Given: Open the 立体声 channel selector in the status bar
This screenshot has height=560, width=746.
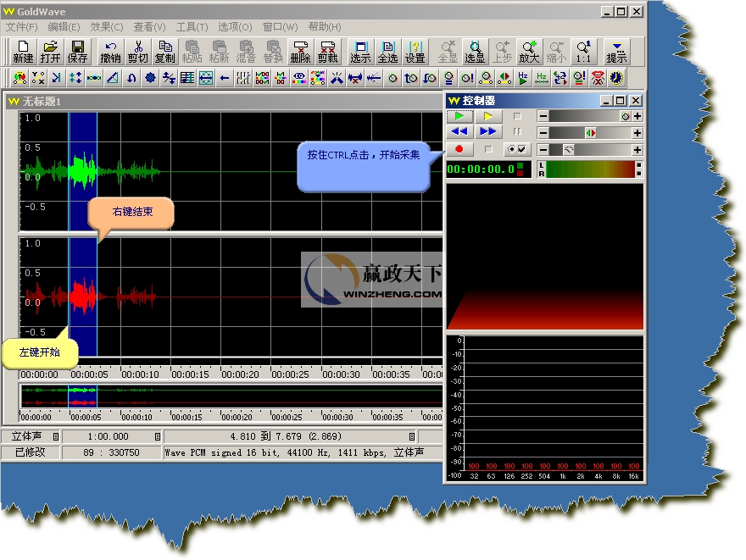Looking at the screenshot, I should 56,436.
